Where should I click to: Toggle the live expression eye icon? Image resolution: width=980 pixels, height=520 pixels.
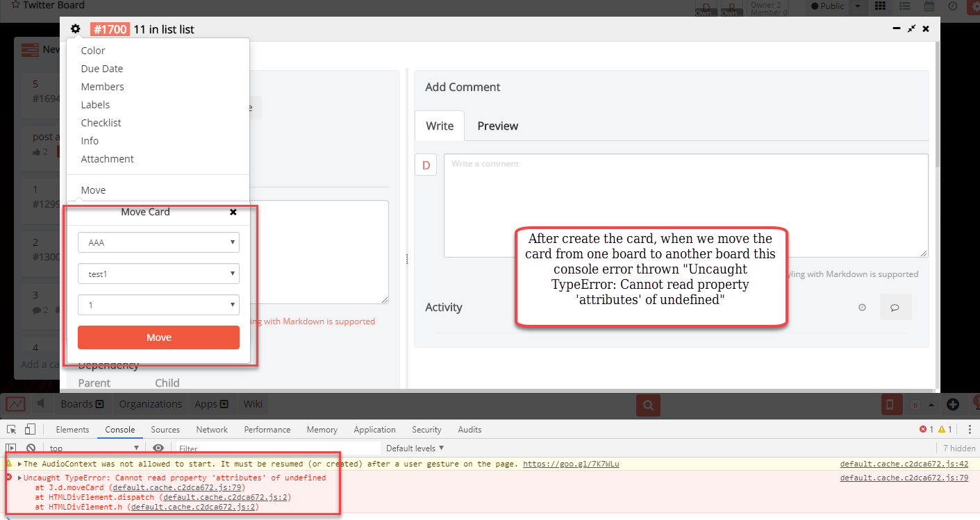(x=158, y=448)
